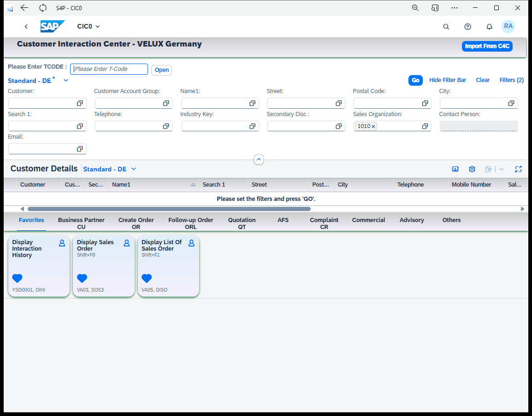Toggle favorite heart on Display Sales Order
The height and width of the screenshot is (416, 532).
(82, 278)
